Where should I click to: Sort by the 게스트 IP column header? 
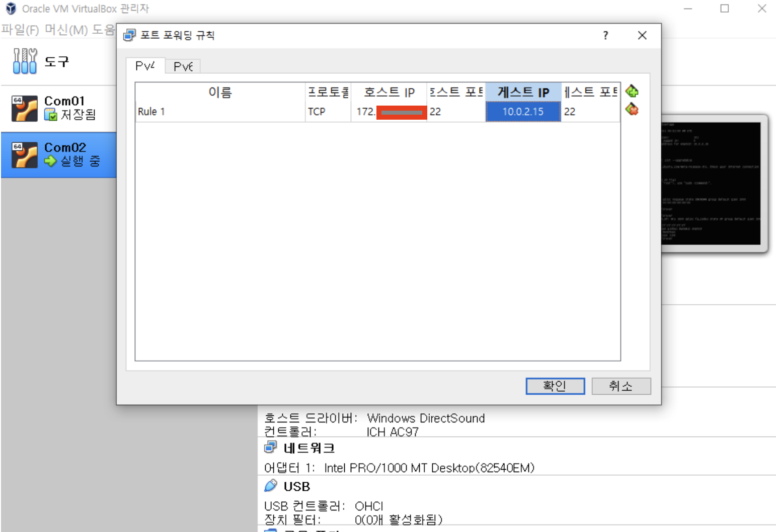[523, 93]
